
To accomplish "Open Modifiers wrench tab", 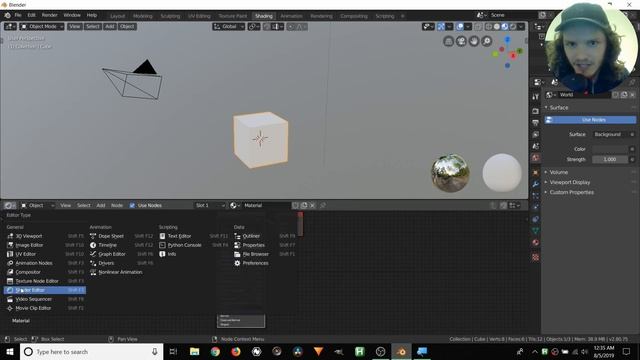I will (x=536, y=184).
